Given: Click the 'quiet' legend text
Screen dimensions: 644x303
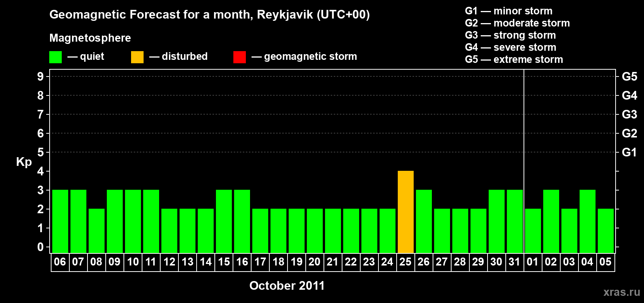Looking at the screenshot, I should [92, 57].
